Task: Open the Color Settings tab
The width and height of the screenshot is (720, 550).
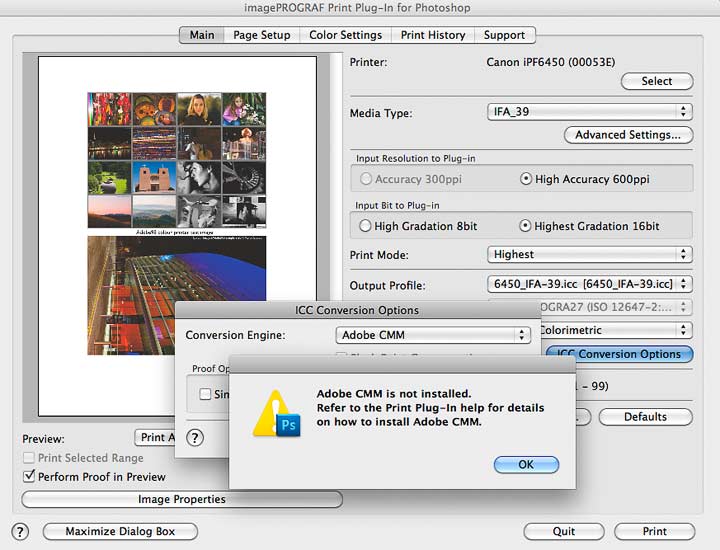Action: [x=345, y=35]
